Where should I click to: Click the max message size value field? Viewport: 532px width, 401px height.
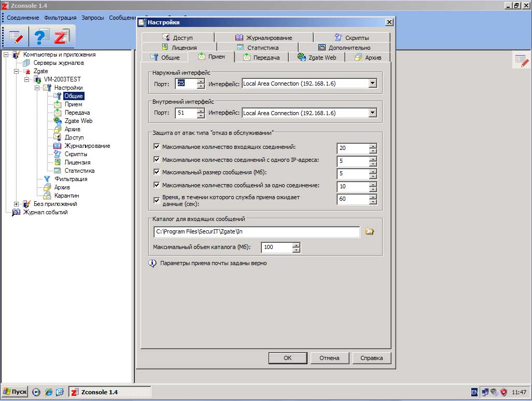(353, 173)
